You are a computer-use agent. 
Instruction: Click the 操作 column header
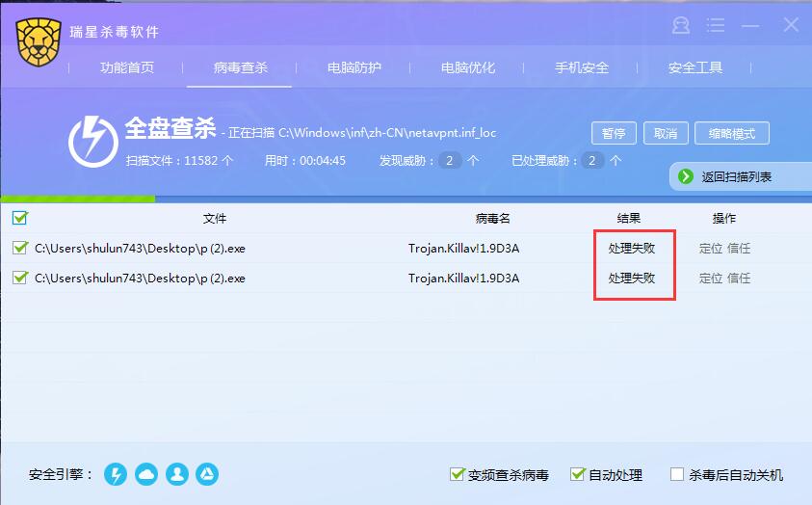click(x=724, y=219)
